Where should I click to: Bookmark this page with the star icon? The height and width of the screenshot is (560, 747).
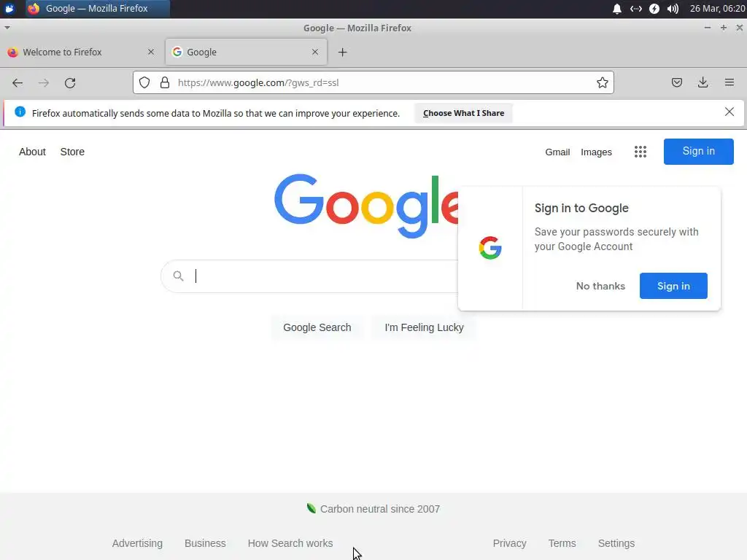click(x=602, y=83)
